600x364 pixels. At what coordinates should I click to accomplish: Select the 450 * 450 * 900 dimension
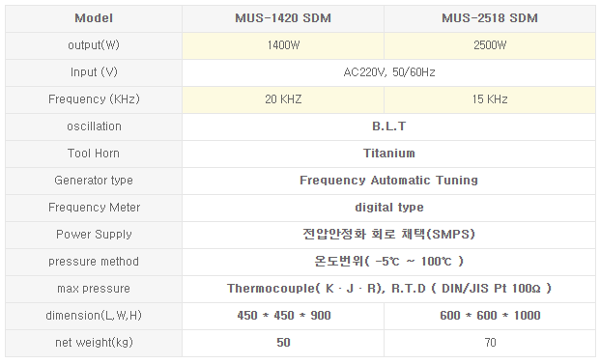click(283, 316)
